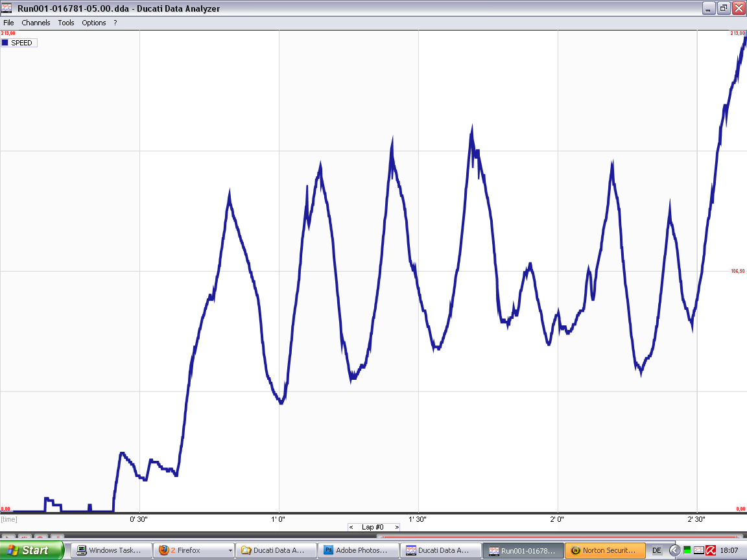Click the 1' 0" time axis label

278,519
